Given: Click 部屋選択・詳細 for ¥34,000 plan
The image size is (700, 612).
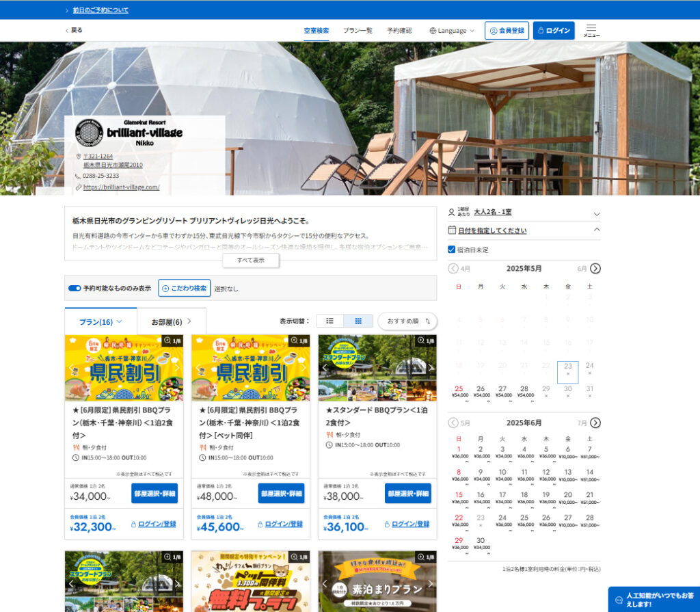Looking at the screenshot, I should pyautogui.click(x=154, y=493).
